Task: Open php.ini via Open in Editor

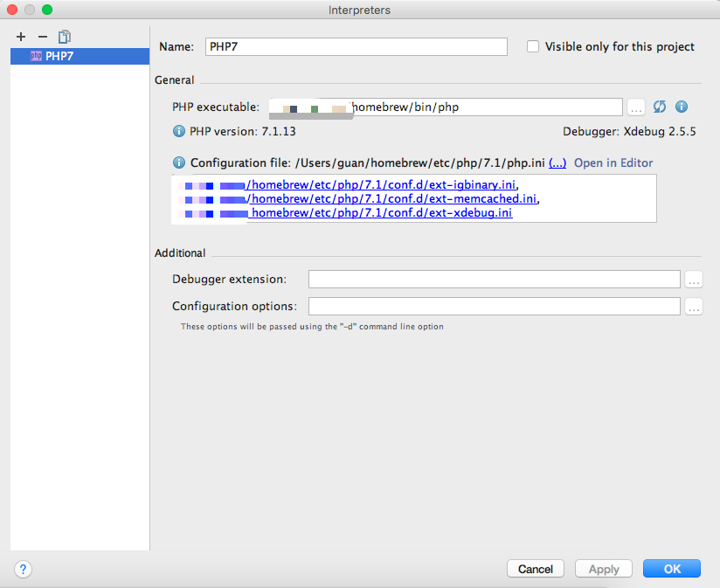Action: (613, 163)
